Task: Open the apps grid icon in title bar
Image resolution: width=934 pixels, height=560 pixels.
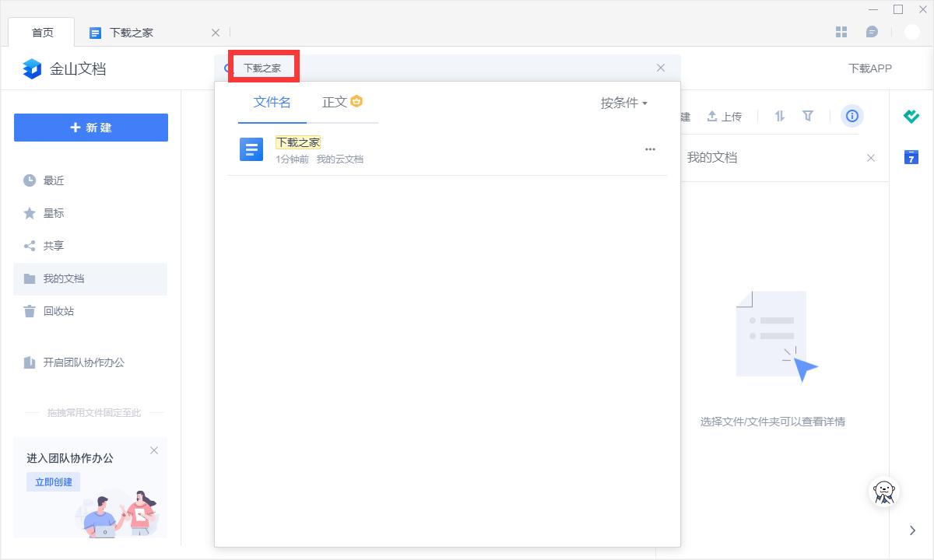Action: click(x=841, y=32)
